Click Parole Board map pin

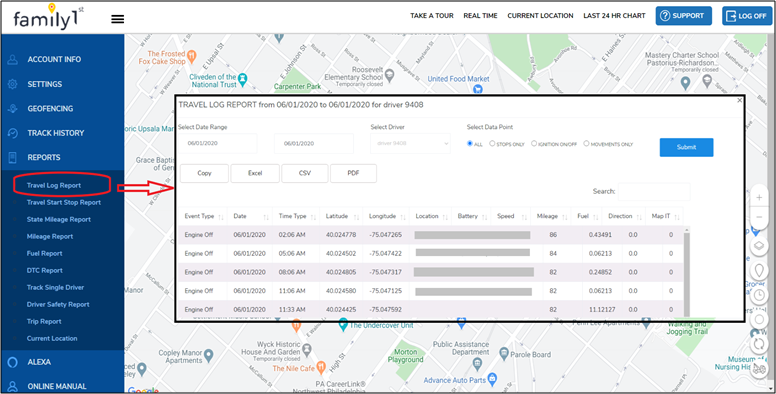(x=504, y=353)
